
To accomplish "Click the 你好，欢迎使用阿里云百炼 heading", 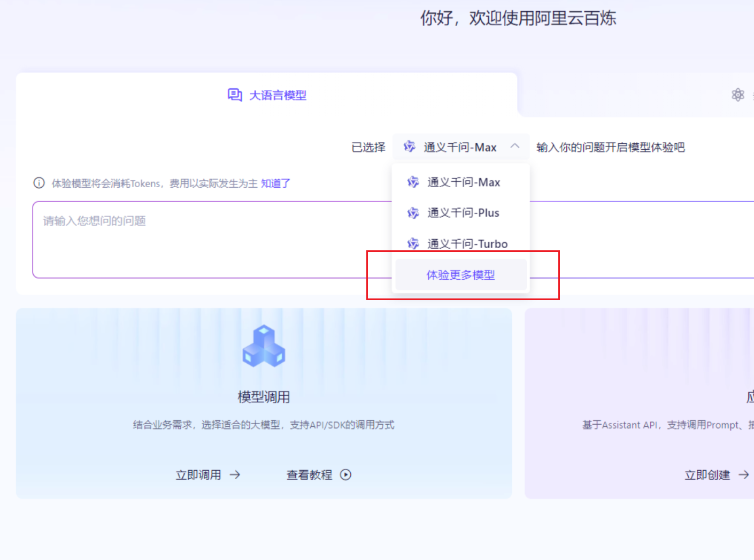I will click(518, 18).
